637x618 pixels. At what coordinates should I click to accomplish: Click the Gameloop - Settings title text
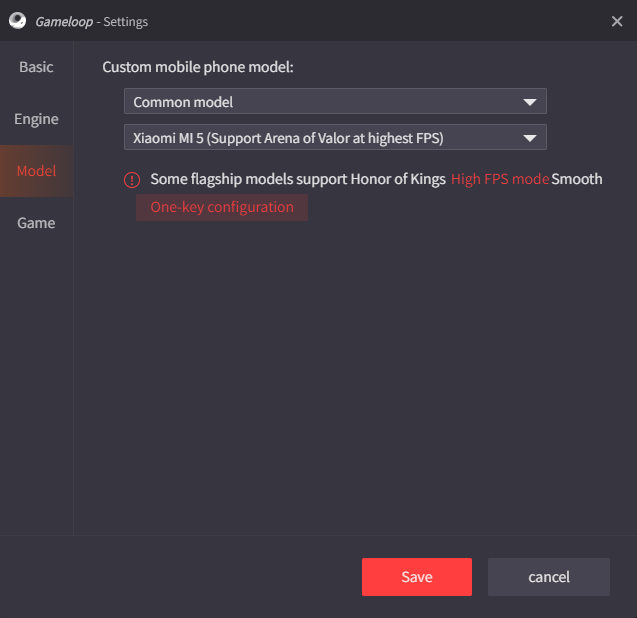[x=91, y=22]
